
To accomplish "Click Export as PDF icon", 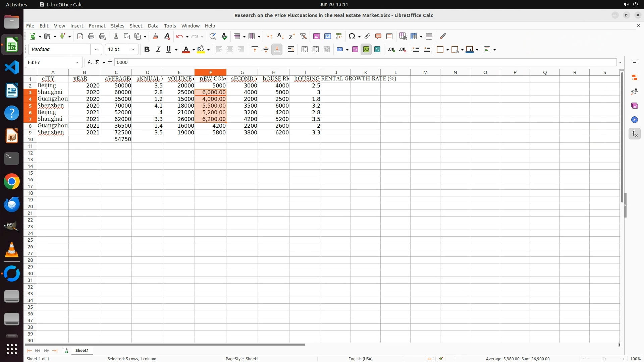I will pyautogui.click(x=80, y=36).
